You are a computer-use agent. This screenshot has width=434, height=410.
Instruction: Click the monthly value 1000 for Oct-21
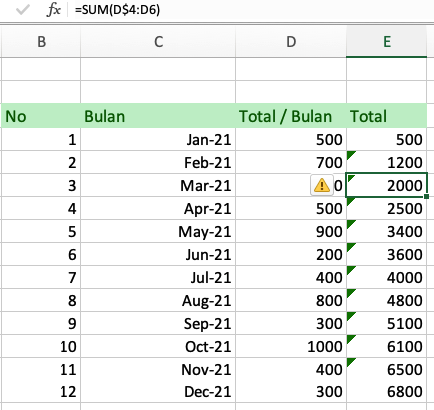click(291, 346)
